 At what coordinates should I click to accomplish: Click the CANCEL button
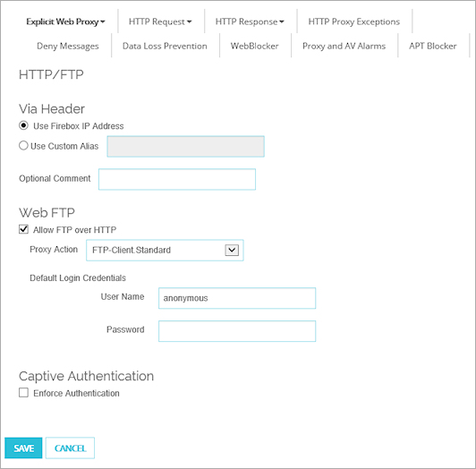click(70, 448)
